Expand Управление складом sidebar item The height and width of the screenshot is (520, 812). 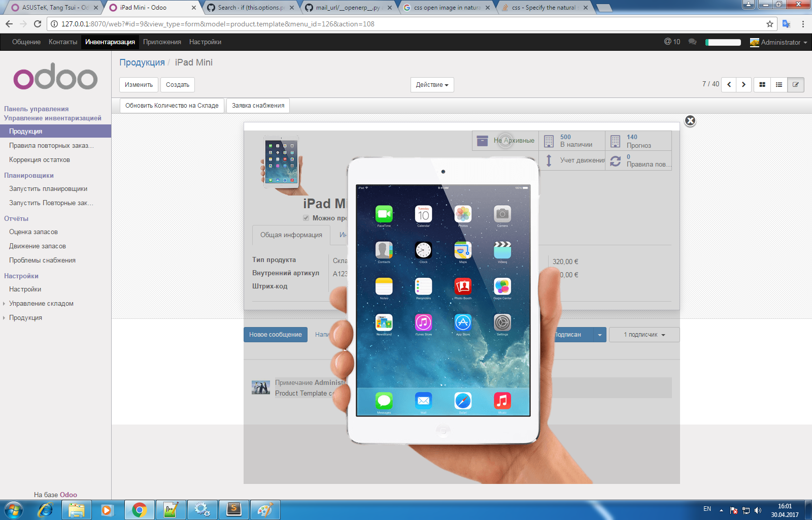[x=41, y=303]
